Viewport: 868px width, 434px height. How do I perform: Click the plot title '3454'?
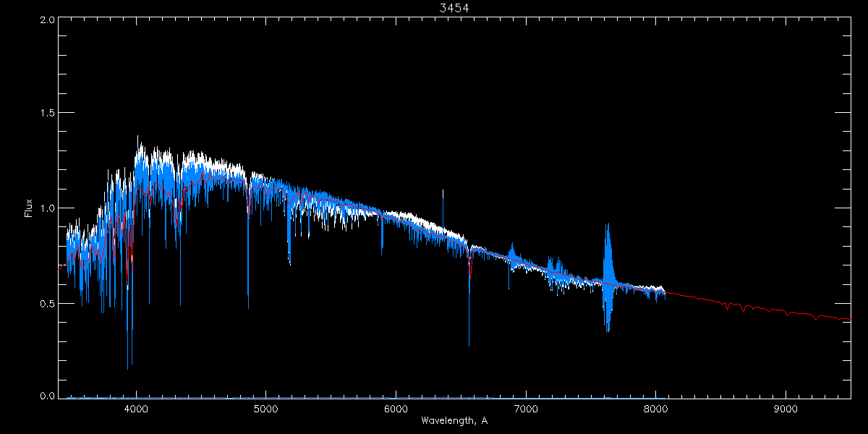[x=453, y=8]
